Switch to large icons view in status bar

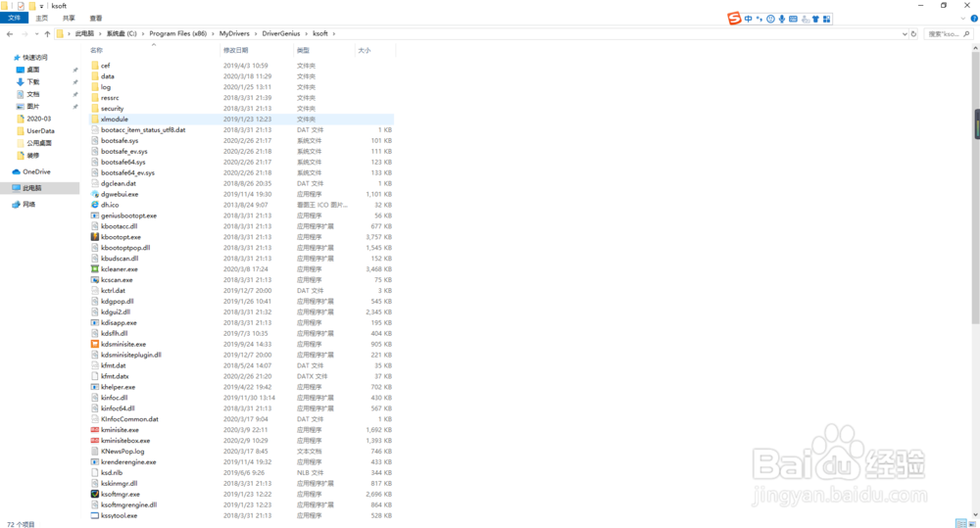click(972, 524)
